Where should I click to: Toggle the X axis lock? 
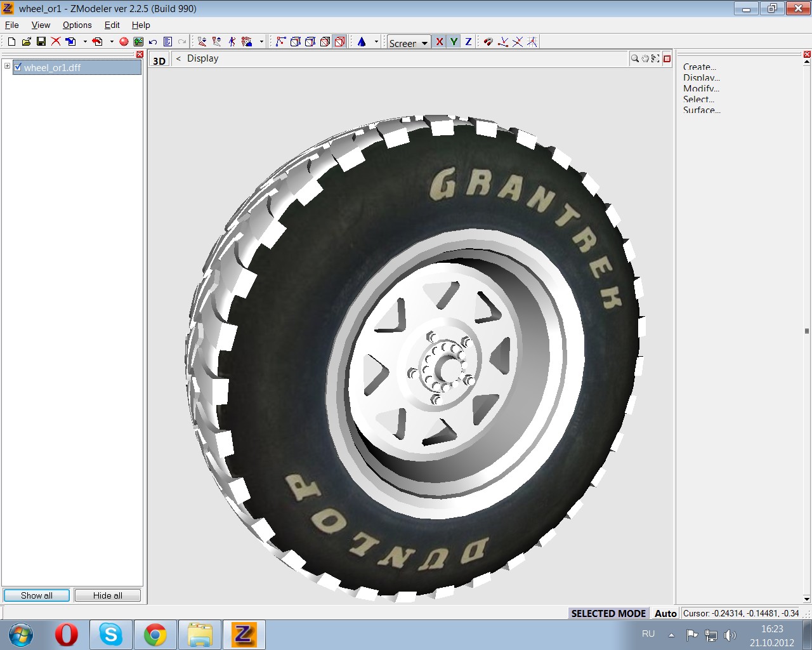[439, 42]
